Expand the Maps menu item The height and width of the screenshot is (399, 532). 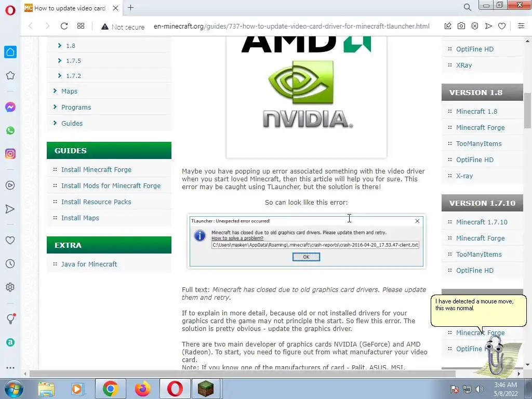point(69,91)
